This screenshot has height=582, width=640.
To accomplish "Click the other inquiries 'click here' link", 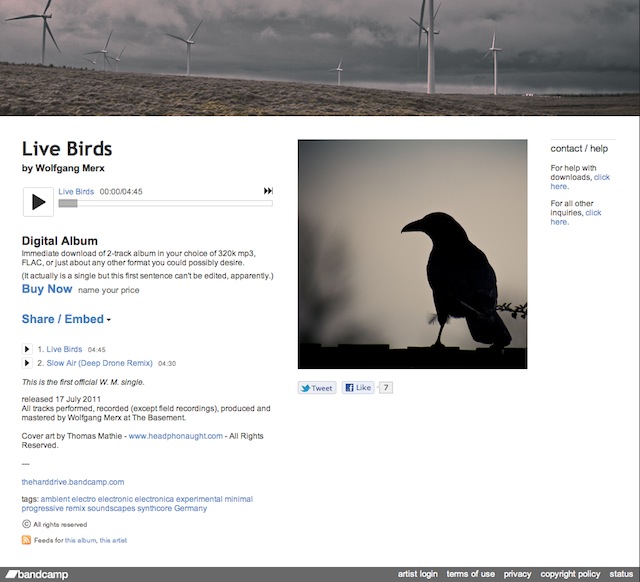I will tap(576, 217).
